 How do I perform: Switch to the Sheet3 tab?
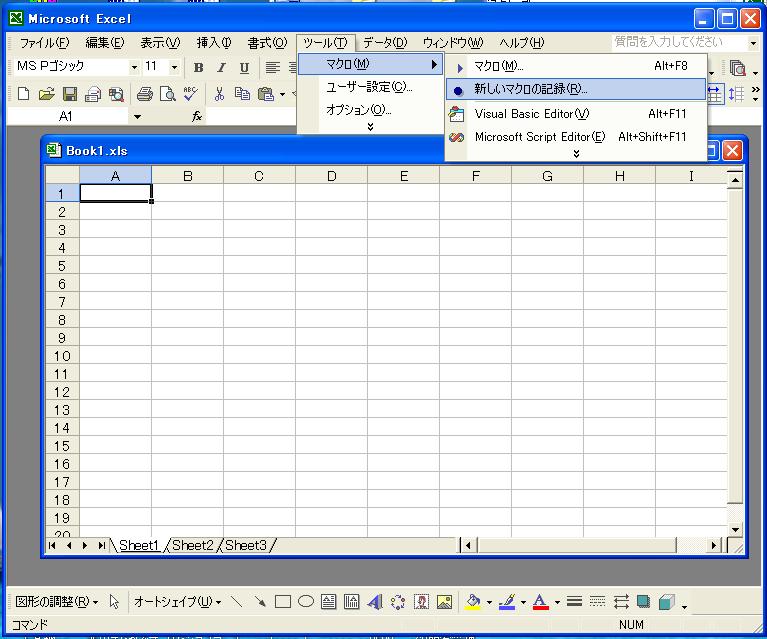246,545
